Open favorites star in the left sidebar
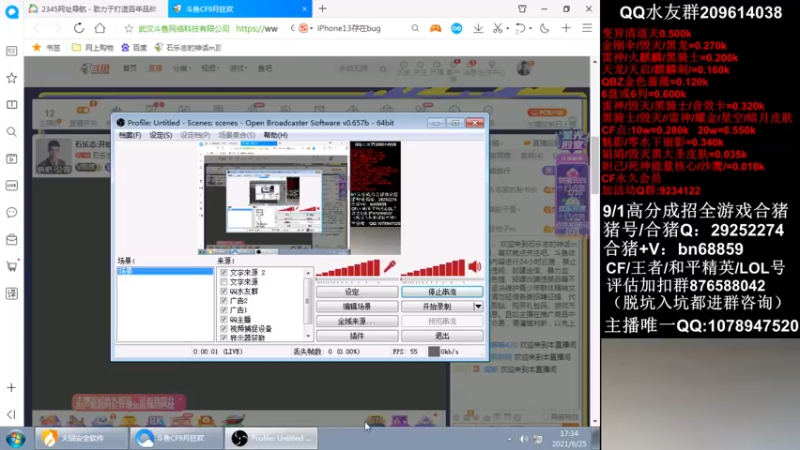 click(11, 78)
